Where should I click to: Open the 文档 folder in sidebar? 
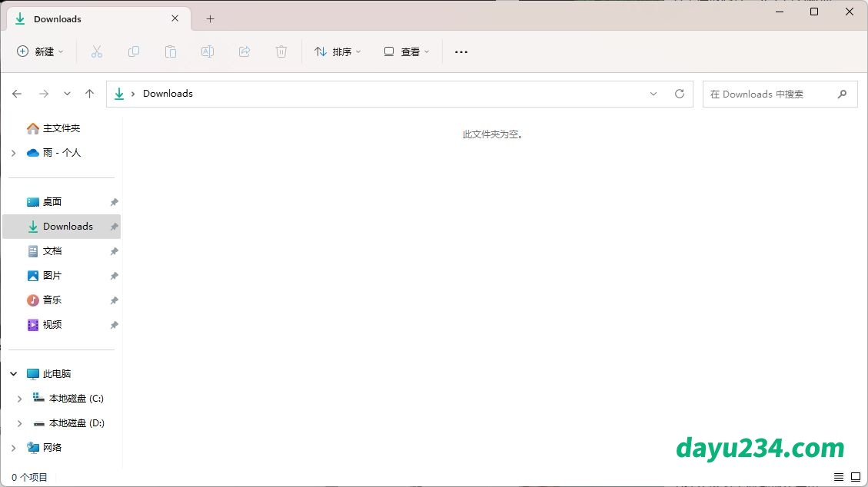pyautogui.click(x=52, y=251)
